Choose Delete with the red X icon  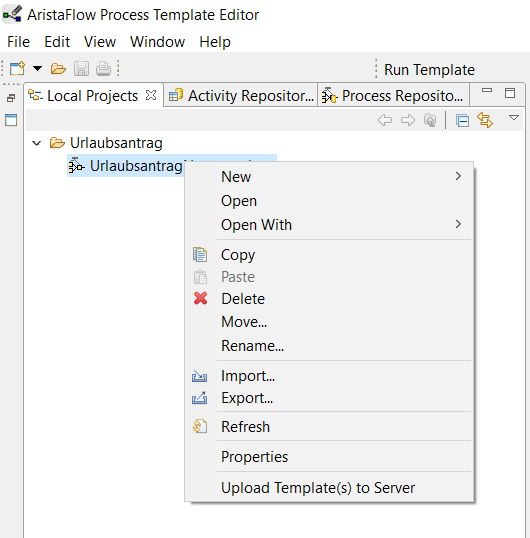(243, 299)
